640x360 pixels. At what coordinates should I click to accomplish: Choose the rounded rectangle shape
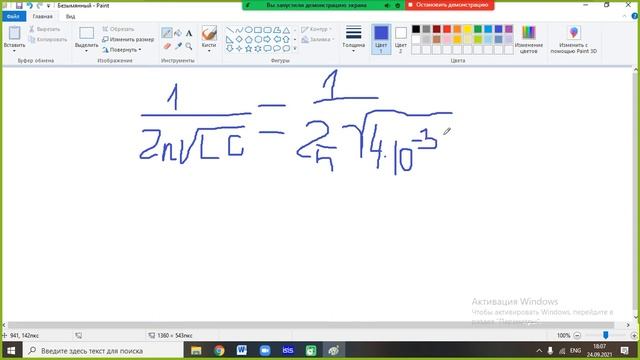tap(267, 30)
